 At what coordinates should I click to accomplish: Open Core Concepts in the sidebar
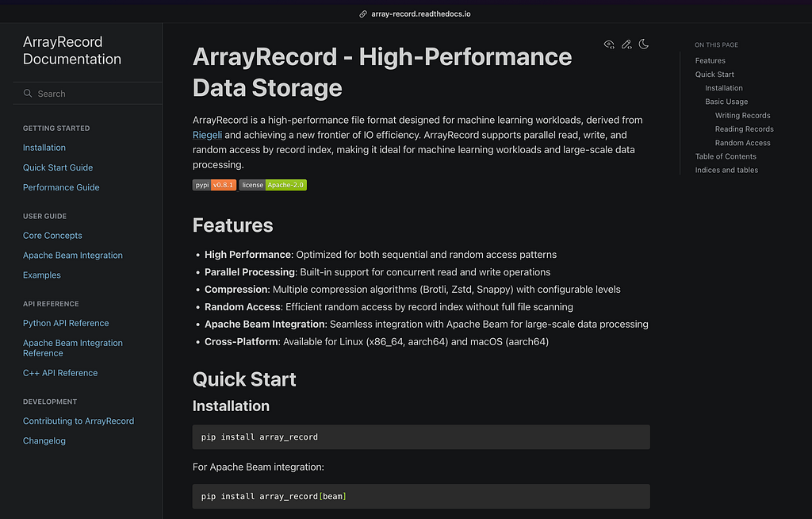click(52, 236)
